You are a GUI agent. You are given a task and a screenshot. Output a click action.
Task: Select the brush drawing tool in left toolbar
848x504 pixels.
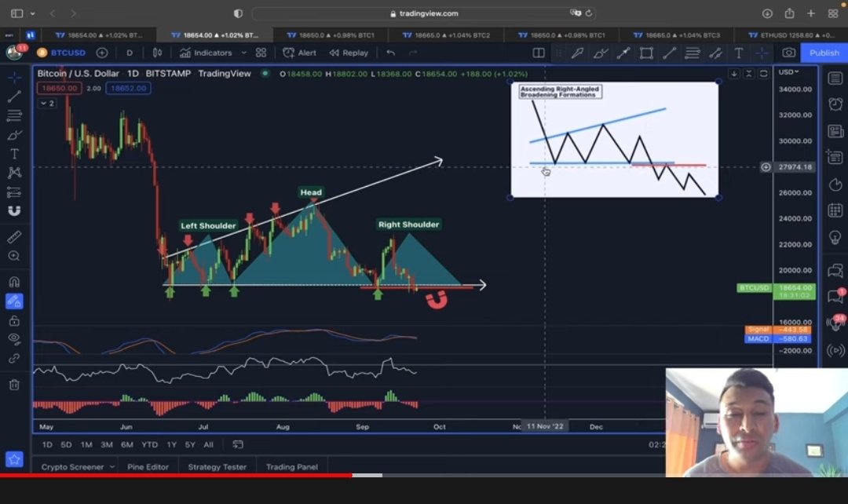[x=14, y=135]
